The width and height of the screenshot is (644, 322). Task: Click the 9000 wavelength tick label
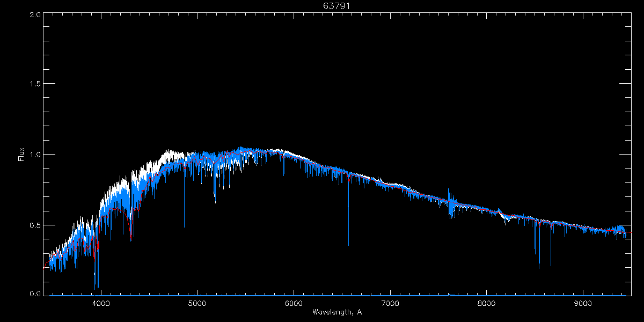point(583,303)
